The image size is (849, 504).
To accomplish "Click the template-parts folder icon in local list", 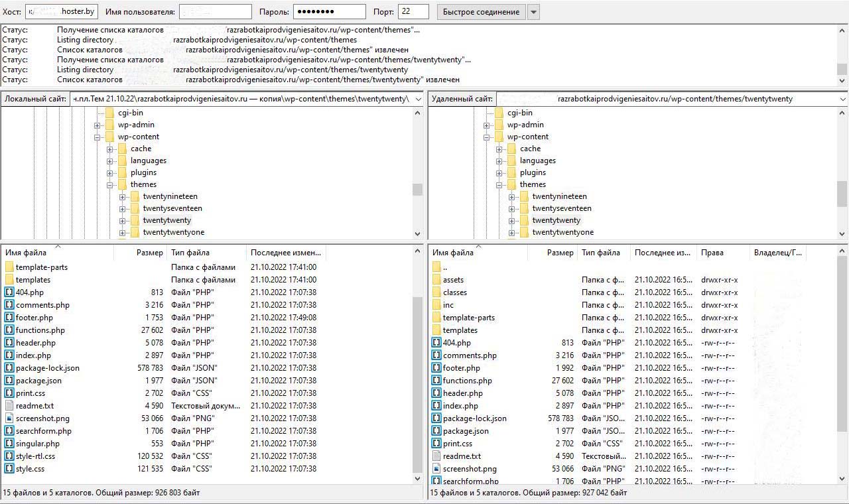I will point(9,267).
